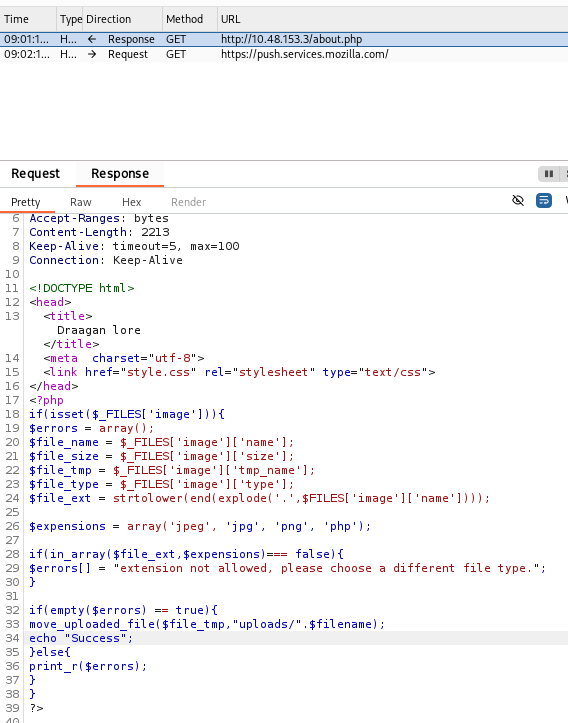Click the print_r($errors); line
The image size is (568, 723).
pos(88,666)
